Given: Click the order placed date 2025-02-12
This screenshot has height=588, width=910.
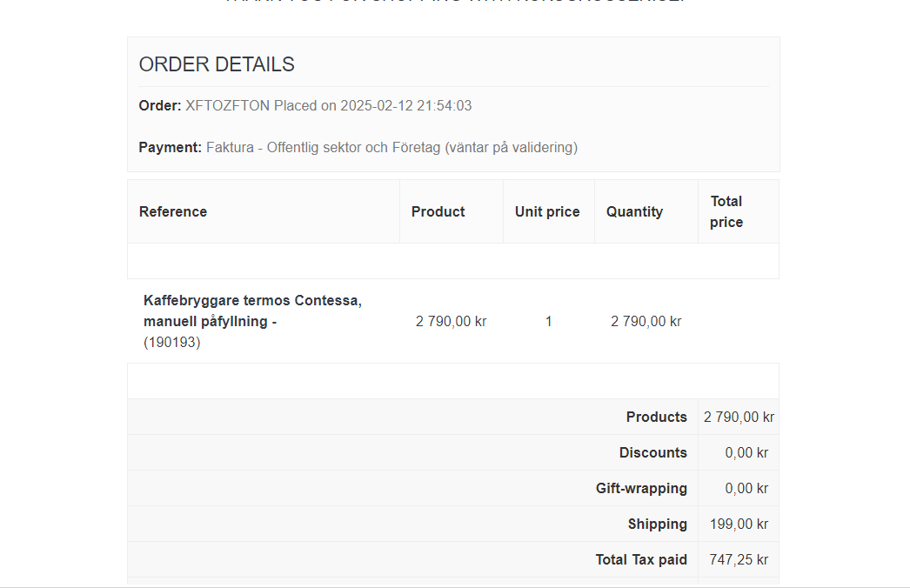Looking at the screenshot, I should tap(384, 106).
